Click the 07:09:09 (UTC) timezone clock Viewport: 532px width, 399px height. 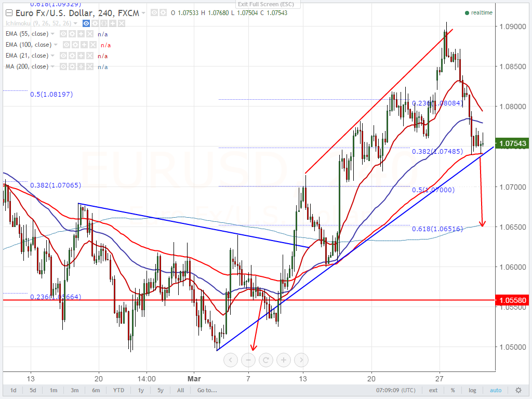[395, 390]
